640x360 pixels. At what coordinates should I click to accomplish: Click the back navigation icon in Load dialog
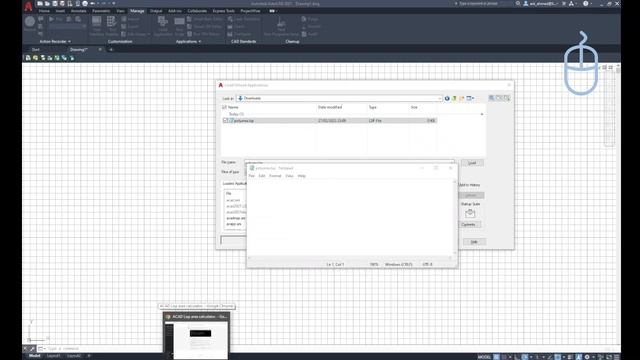[447, 98]
